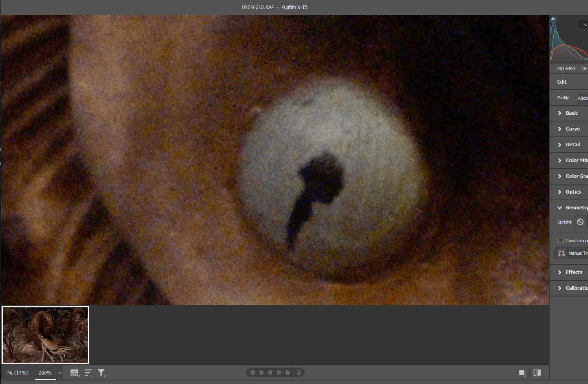Expand the Detail panel
This screenshot has height=384, width=588.
point(569,145)
